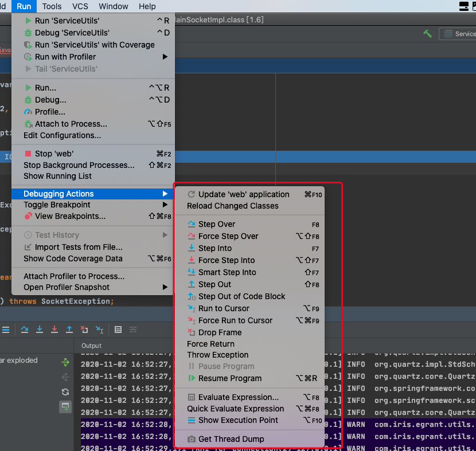Click Stop 'web' in the Run menu
The width and height of the screenshot is (476, 451).
click(x=54, y=154)
